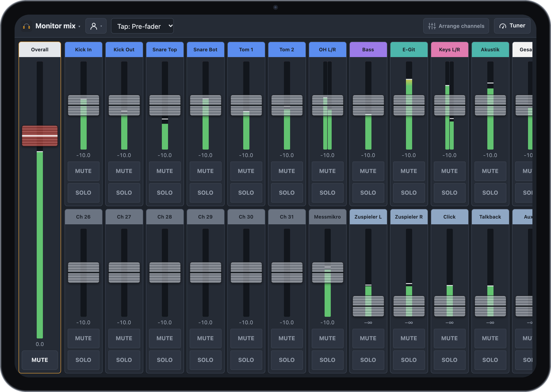Viewport: 551px width, 392px height.
Task: Mute the Overall master channel
Action: [40, 360]
